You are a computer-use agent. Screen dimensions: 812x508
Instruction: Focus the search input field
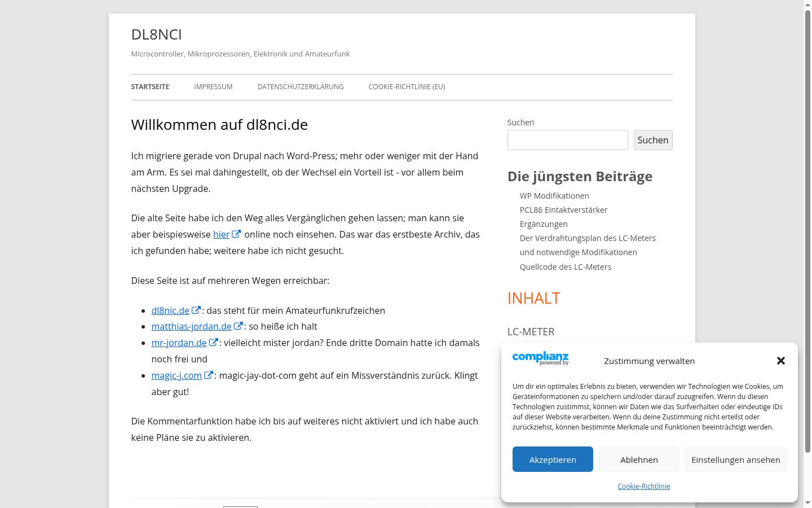(x=567, y=140)
